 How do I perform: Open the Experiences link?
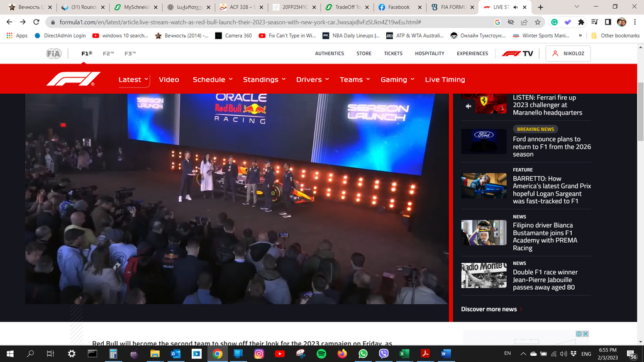(x=472, y=53)
